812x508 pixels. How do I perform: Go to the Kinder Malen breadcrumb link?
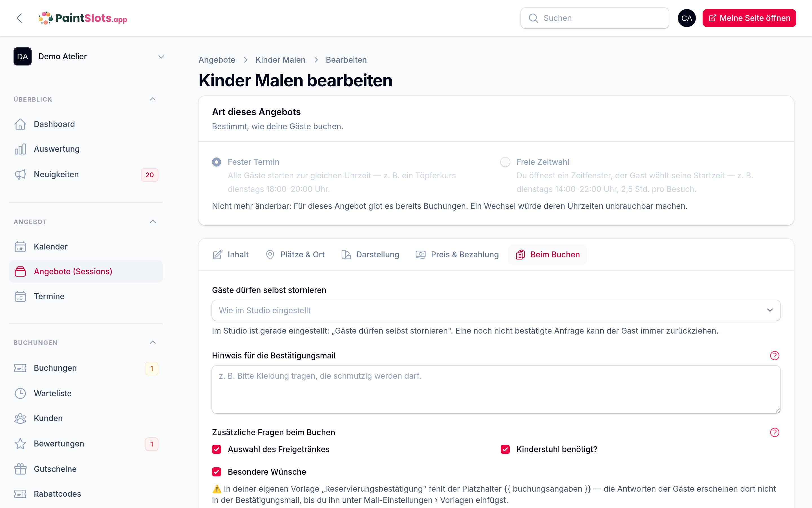[x=281, y=60]
